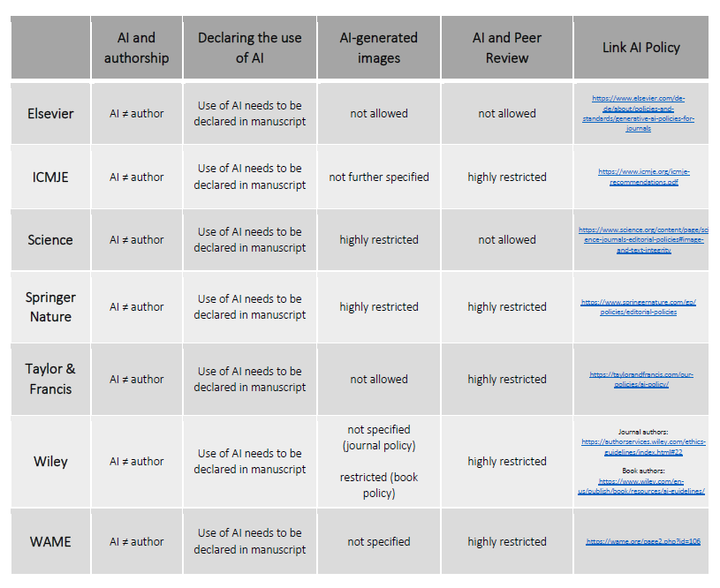The height and width of the screenshot is (588, 720).
Task: Open the Elsevier generative AI policy link
Action: pyautogui.click(x=640, y=113)
